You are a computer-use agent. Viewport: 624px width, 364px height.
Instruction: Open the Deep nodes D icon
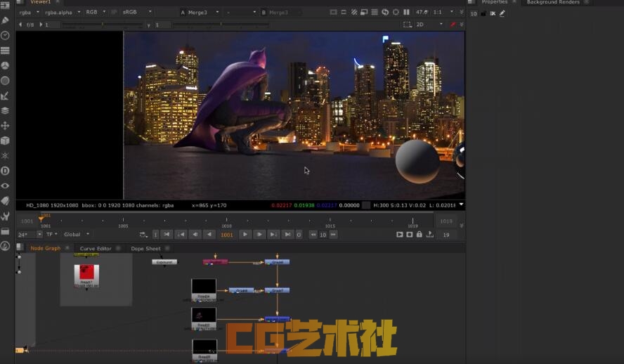point(5,171)
